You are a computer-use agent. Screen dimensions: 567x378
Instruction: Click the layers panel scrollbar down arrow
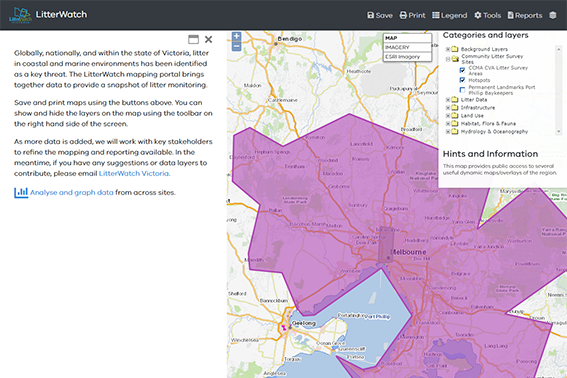coord(559,132)
